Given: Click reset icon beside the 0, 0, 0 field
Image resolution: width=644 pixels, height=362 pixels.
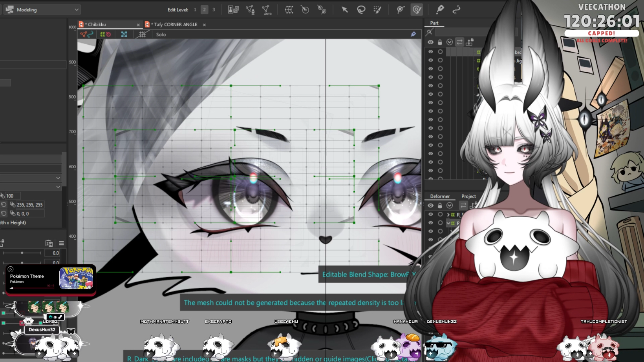Looking at the screenshot, I should tap(4, 214).
